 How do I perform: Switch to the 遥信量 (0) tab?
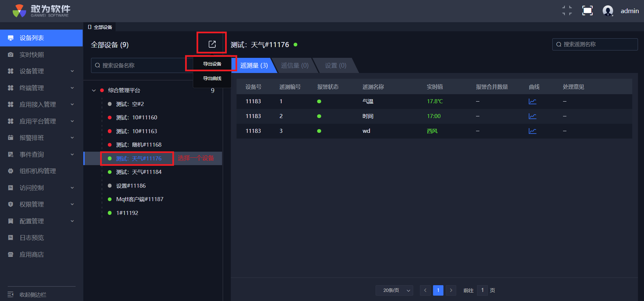click(x=295, y=65)
